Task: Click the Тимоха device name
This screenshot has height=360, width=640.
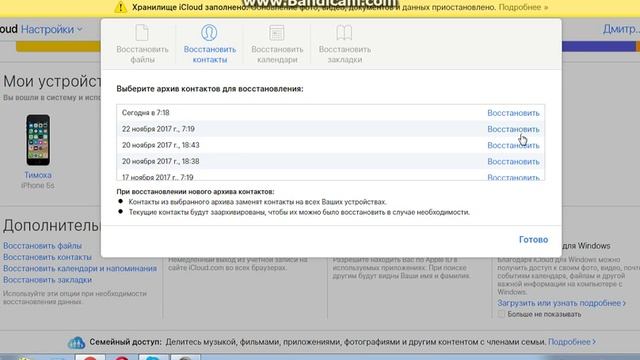Action: click(x=38, y=175)
